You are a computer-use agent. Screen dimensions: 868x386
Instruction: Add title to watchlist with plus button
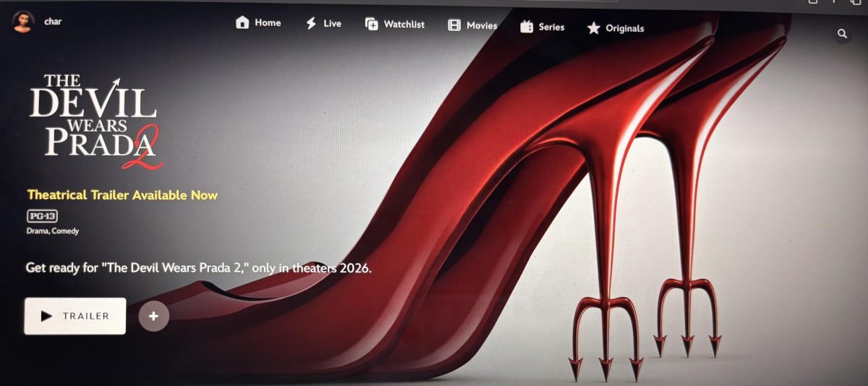click(x=153, y=316)
